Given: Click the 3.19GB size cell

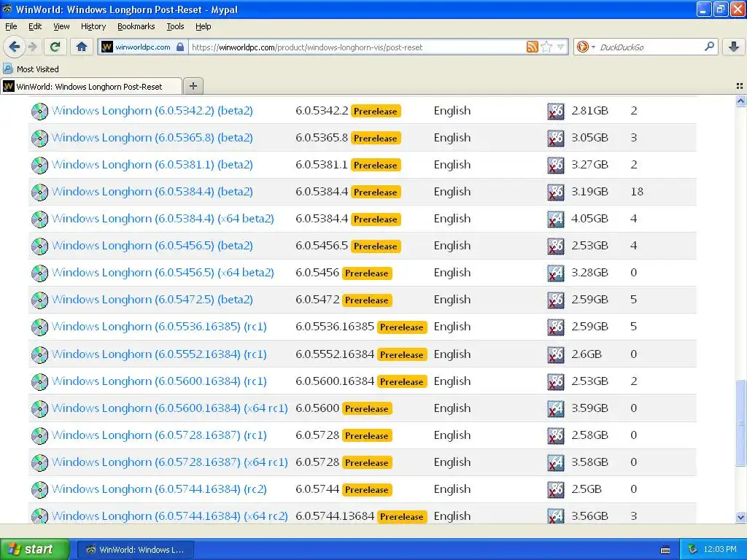Looking at the screenshot, I should [x=589, y=192].
